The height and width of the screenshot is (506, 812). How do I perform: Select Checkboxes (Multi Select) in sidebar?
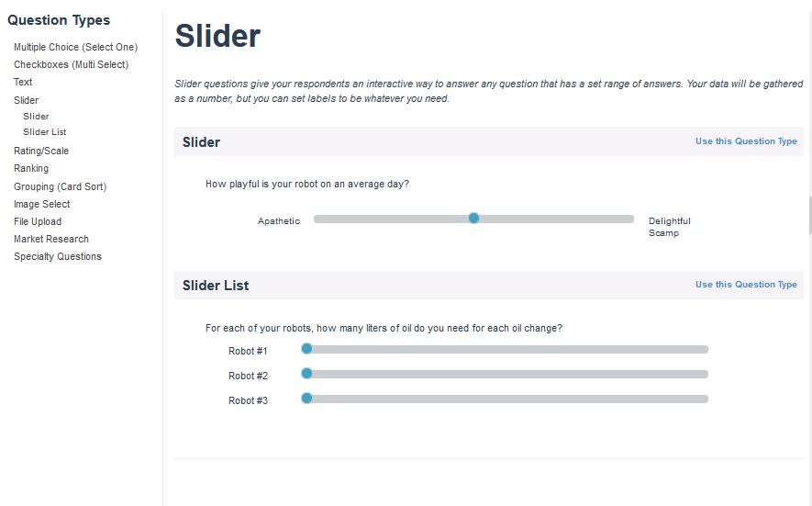(71, 64)
